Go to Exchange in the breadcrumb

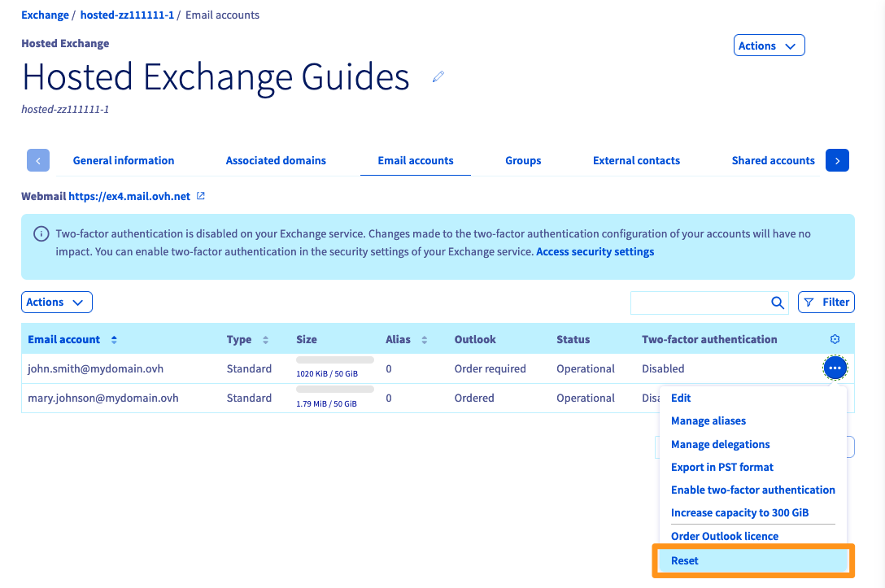[x=45, y=15]
